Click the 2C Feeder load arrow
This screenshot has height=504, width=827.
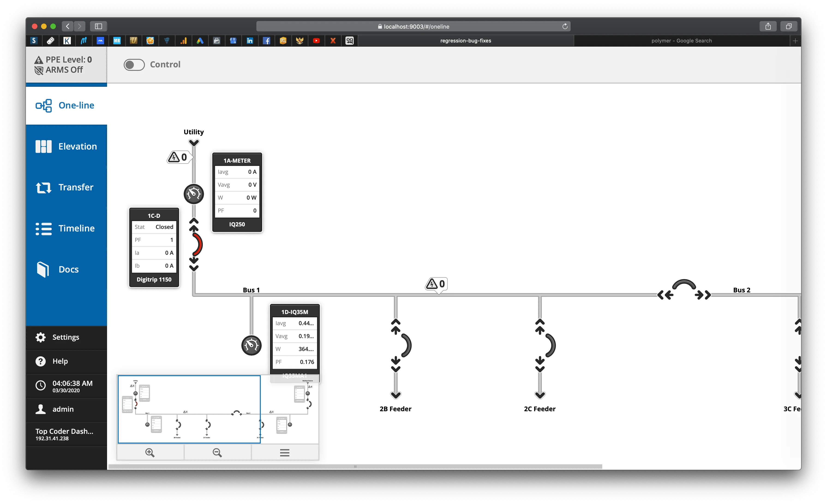540,395
